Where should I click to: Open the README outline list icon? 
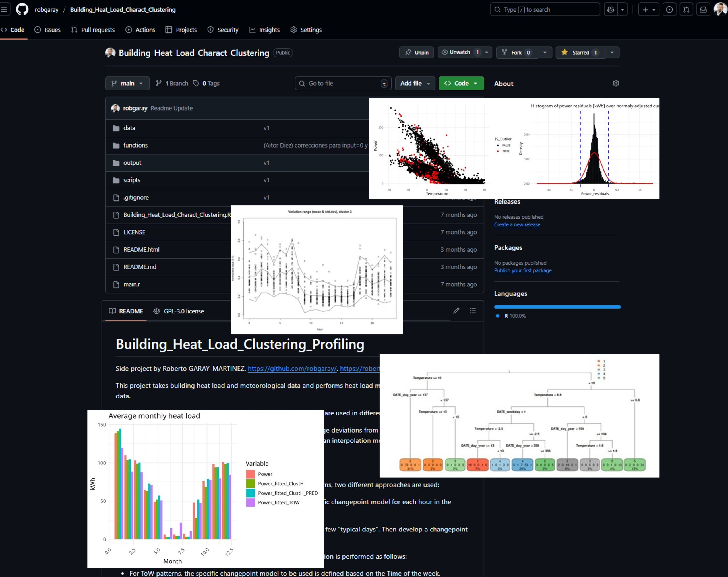tap(473, 311)
